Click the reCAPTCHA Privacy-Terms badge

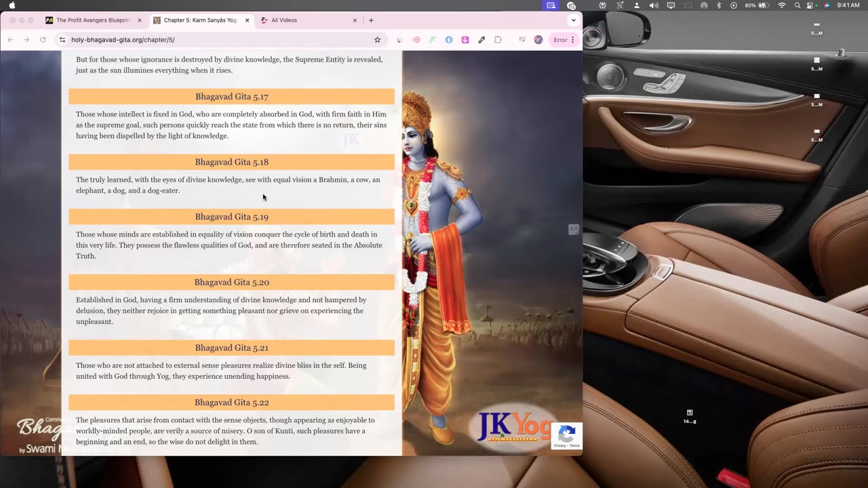(x=567, y=436)
